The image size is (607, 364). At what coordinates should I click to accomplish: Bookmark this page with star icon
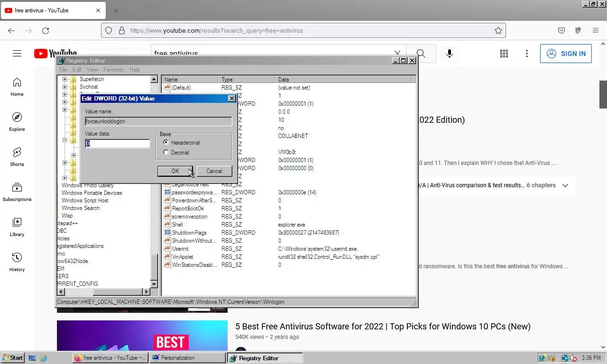pyautogui.click(x=498, y=30)
